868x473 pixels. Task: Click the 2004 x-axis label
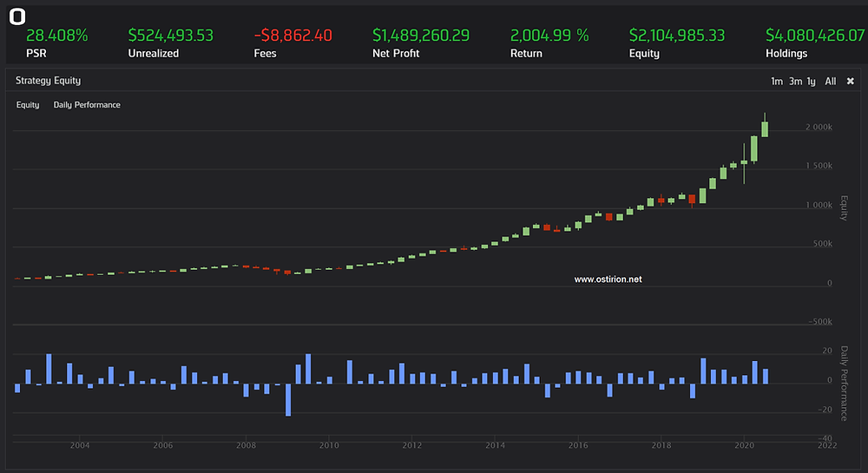coord(80,444)
